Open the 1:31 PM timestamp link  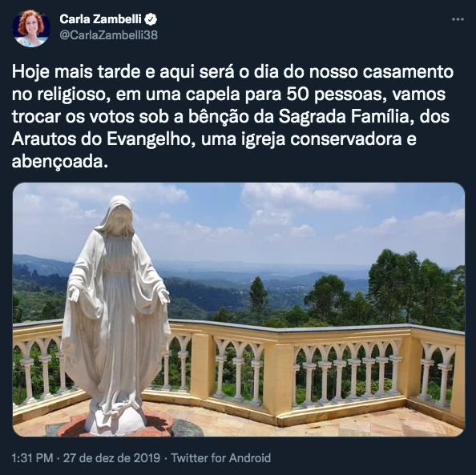click(x=33, y=457)
